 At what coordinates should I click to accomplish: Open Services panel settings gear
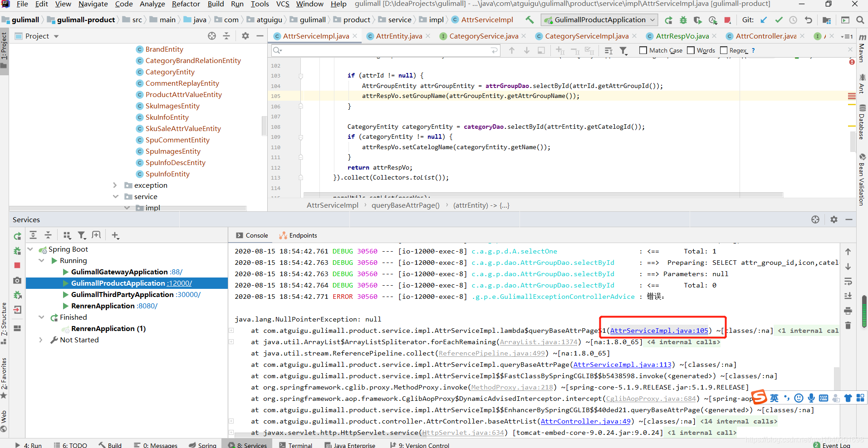click(x=834, y=219)
